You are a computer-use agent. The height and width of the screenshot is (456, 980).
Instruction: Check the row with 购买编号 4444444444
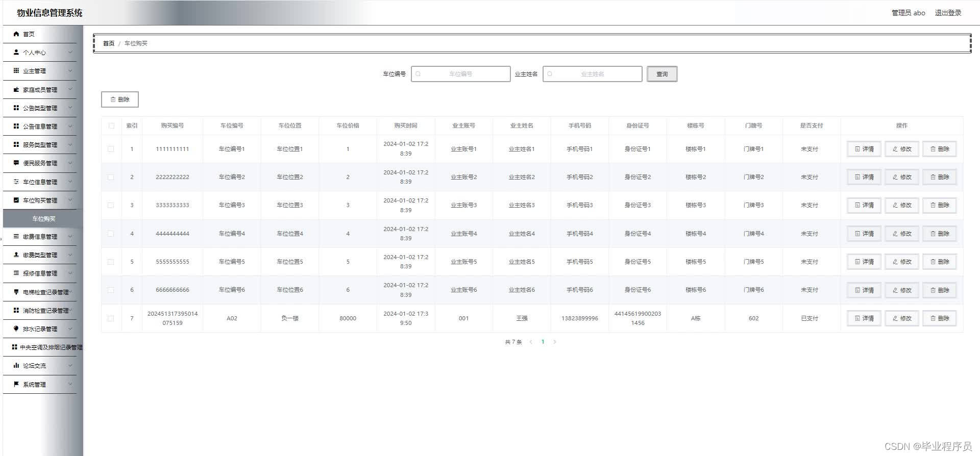111,234
